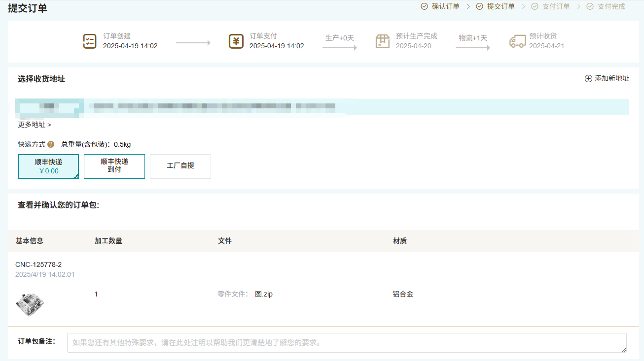644x361 pixels.
Task: Click the 支付完成 step check icon
Action: pos(590,6)
